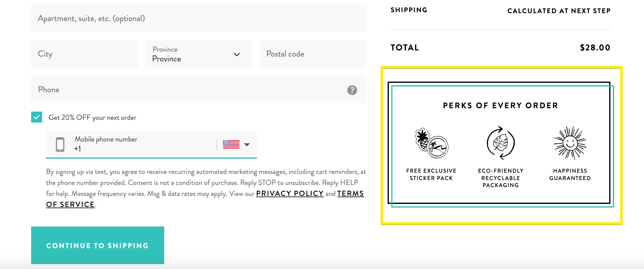Click into the City field
Image resolution: width=644 pixels, height=269 pixels.
click(x=84, y=54)
